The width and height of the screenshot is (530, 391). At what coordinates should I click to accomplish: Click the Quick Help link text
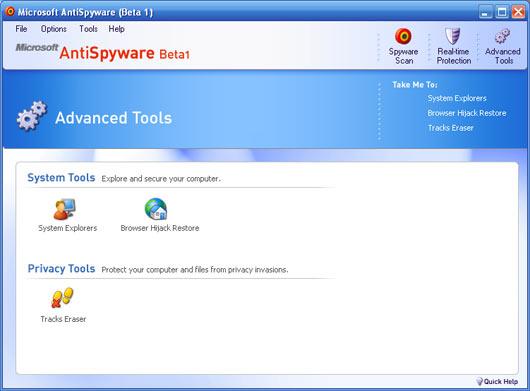[x=501, y=382]
